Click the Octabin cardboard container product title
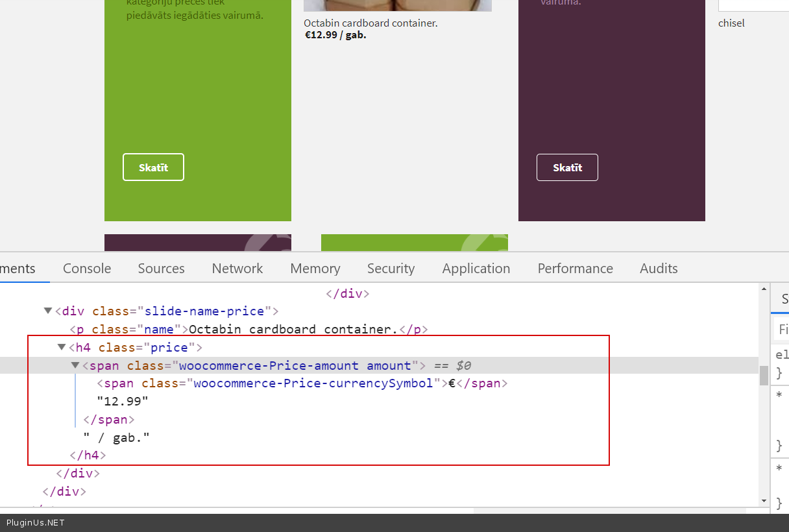Image resolution: width=789 pixels, height=532 pixels. (370, 23)
